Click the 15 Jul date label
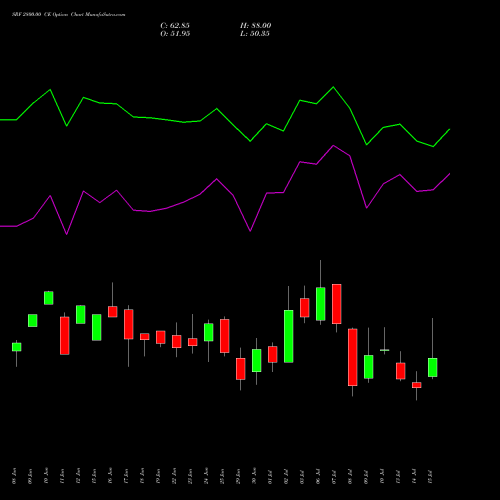The height and width of the screenshot is (500, 500). [x=430, y=477]
